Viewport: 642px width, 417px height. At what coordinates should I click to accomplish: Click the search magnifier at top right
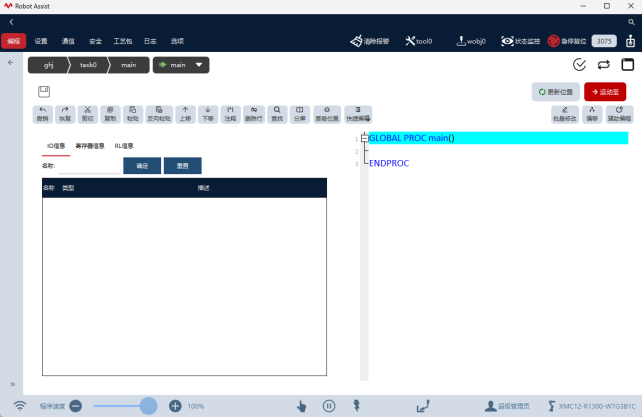coord(631,22)
